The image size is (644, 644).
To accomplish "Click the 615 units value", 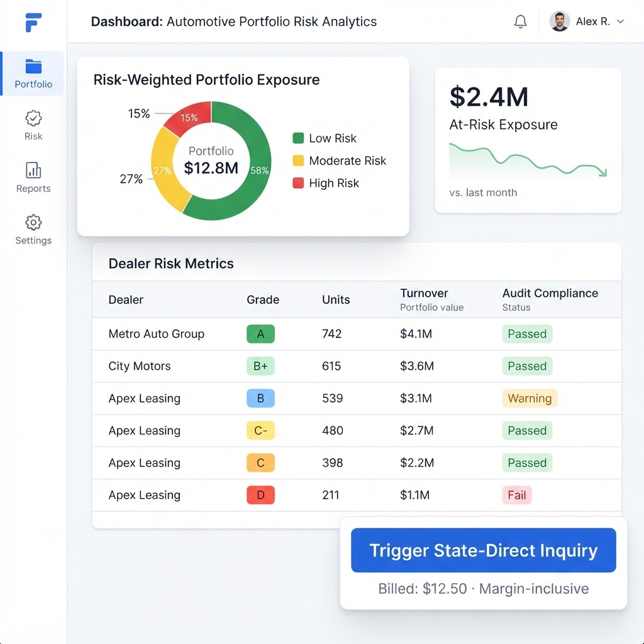I will pos(331,366).
